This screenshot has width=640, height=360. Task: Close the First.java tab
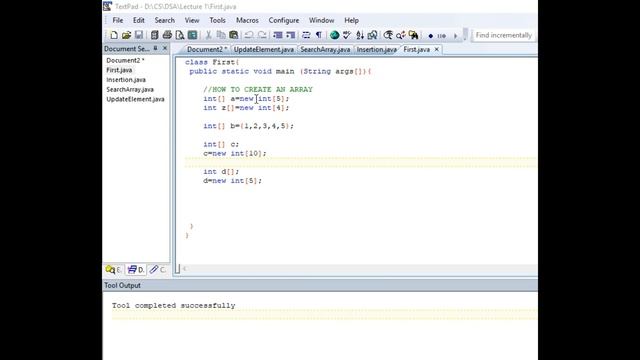pos(436,49)
